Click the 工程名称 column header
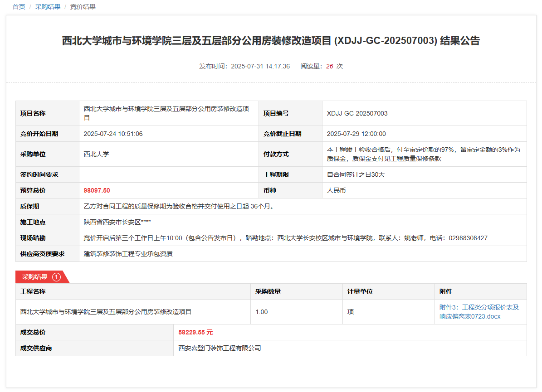Viewport: 542px width, 392px height. pyautogui.click(x=33, y=291)
